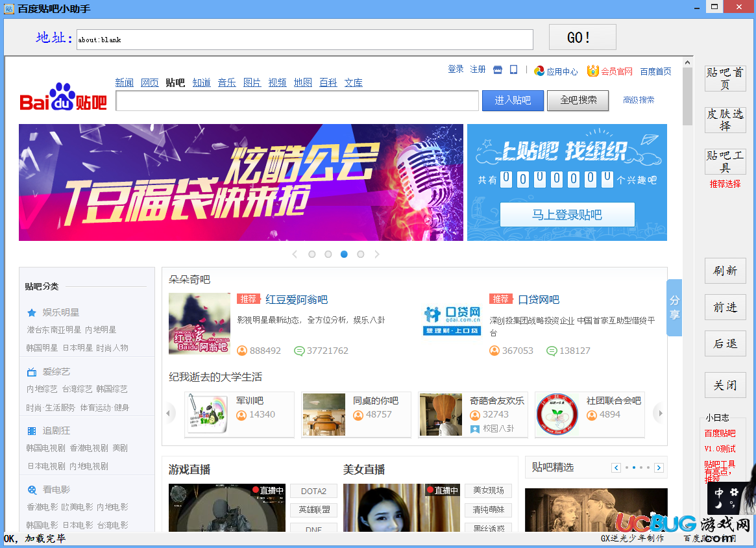This screenshot has width=756, height=548.
Task: Click the 关闭 button in right panel
Action: 725,385
